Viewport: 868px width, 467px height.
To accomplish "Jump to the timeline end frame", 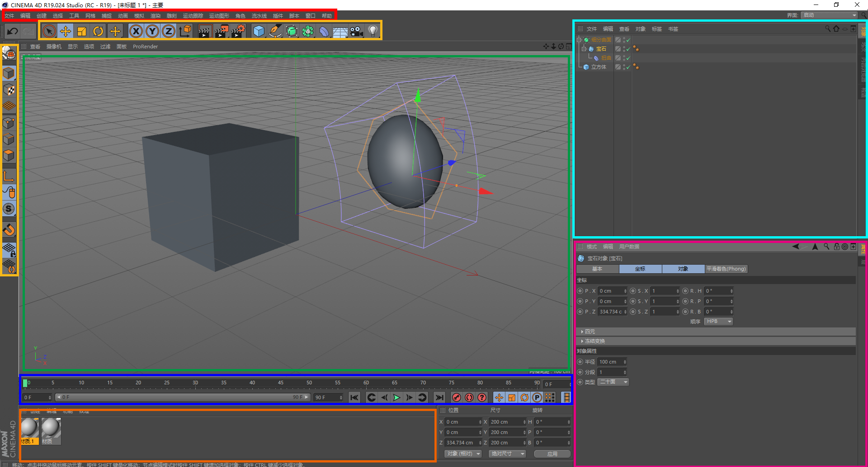I will point(439,397).
